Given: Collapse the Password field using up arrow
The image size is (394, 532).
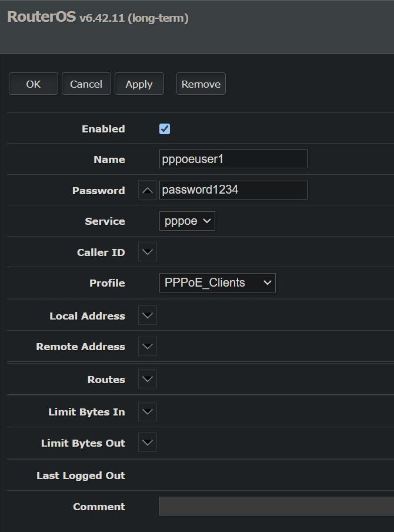Looking at the screenshot, I should pyautogui.click(x=148, y=190).
